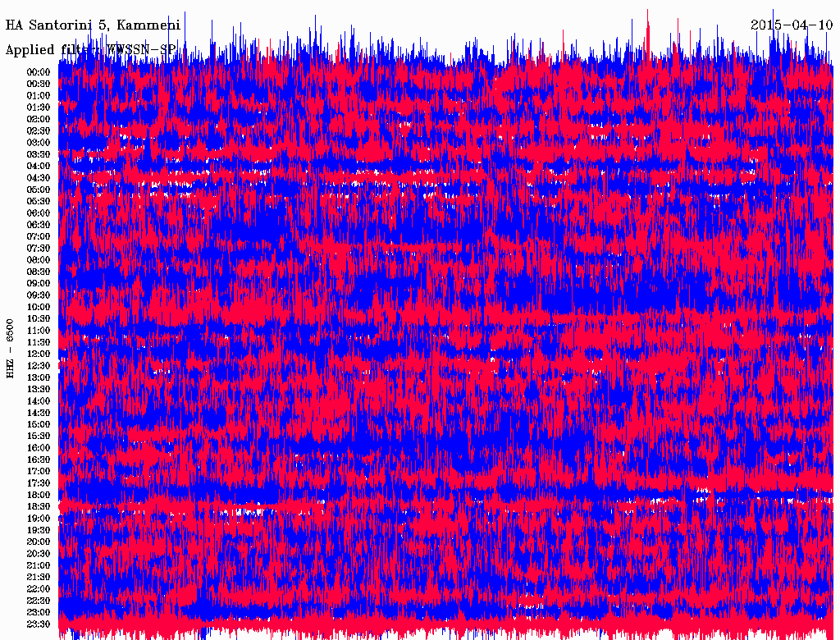Click the date label 2015-04-10
The width and height of the screenshot is (840, 640).
pos(792,25)
